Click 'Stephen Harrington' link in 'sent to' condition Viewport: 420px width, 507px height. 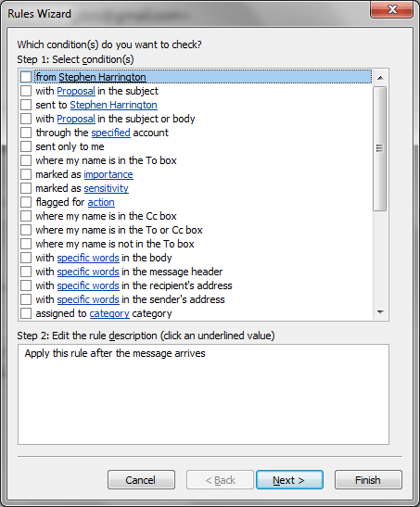tap(113, 105)
